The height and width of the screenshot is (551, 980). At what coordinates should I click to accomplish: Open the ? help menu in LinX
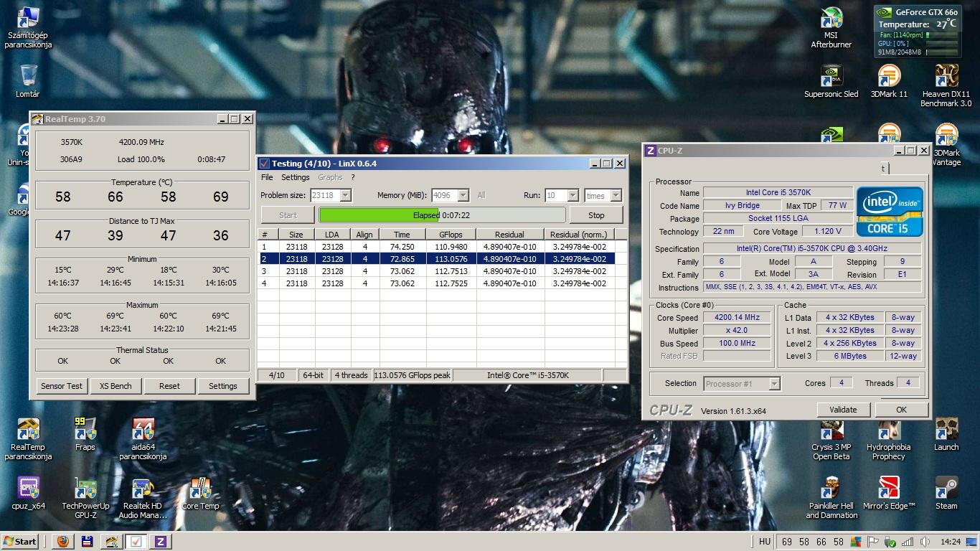point(352,177)
